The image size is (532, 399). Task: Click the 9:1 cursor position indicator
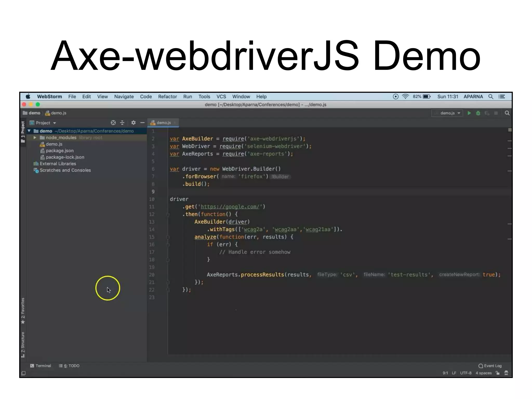(x=445, y=373)
